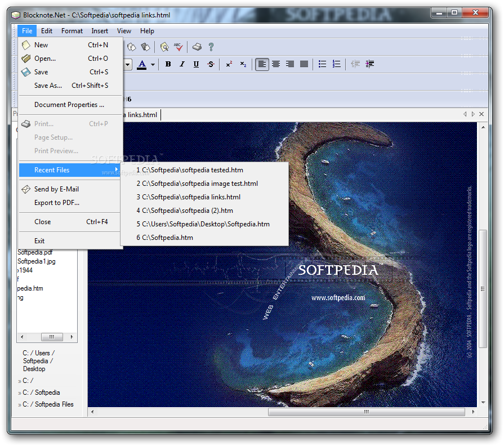Select Softpedia.pdf in the file list

35,252
